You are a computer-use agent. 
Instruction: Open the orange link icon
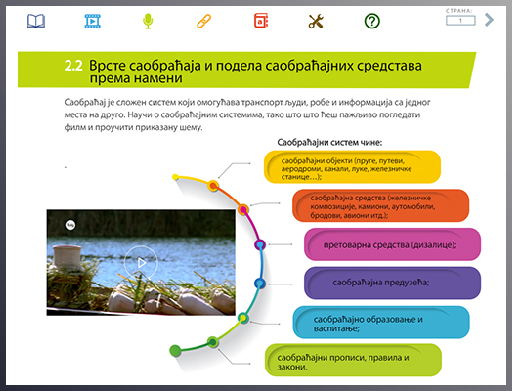pyautogui.click(x=204, y=21)
